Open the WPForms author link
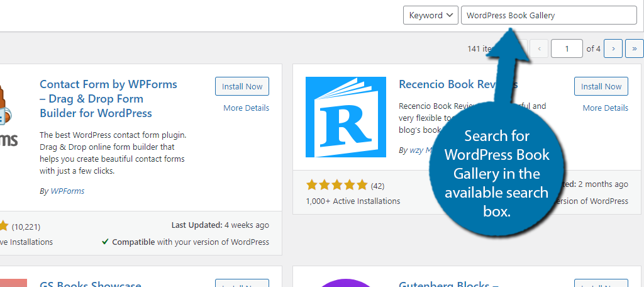The image size is (644, 287). coord(67,191)
